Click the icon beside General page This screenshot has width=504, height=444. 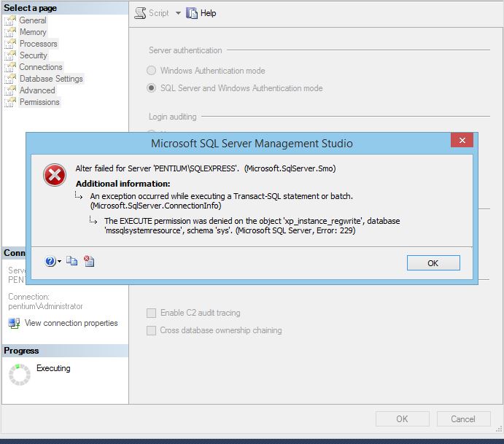click(x=10, y=20)
